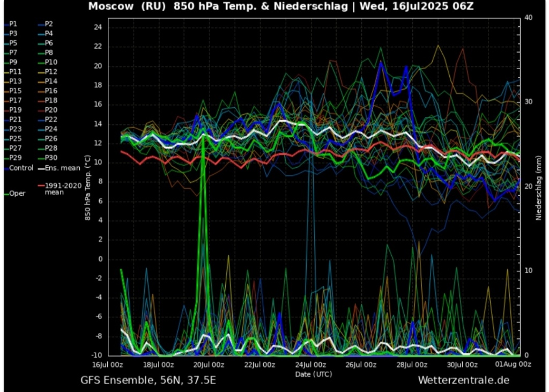
Task: Click the P29 legend entry
Action: (15, 158)
